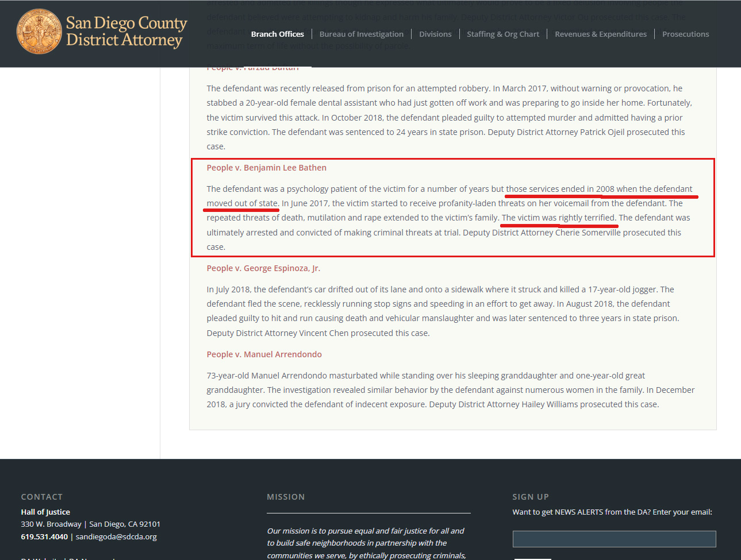
Task: Click the People v. Benjamin Lee Bathen heading
Action: [x=266, y=168]
